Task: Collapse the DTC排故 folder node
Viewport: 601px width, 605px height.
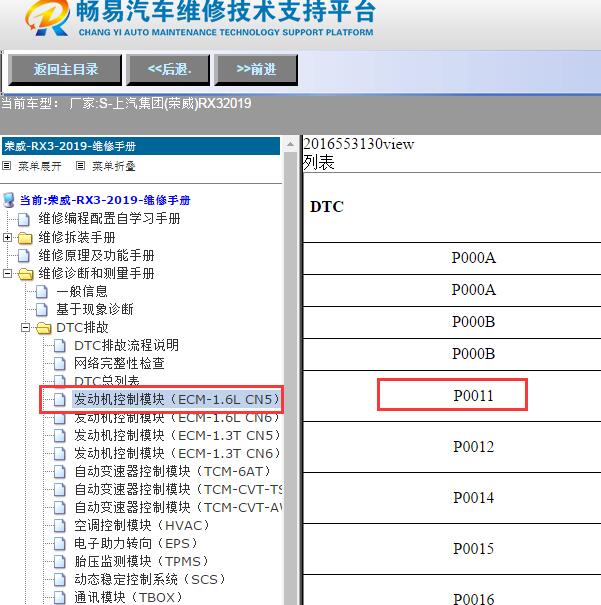Action: (25, 328)
